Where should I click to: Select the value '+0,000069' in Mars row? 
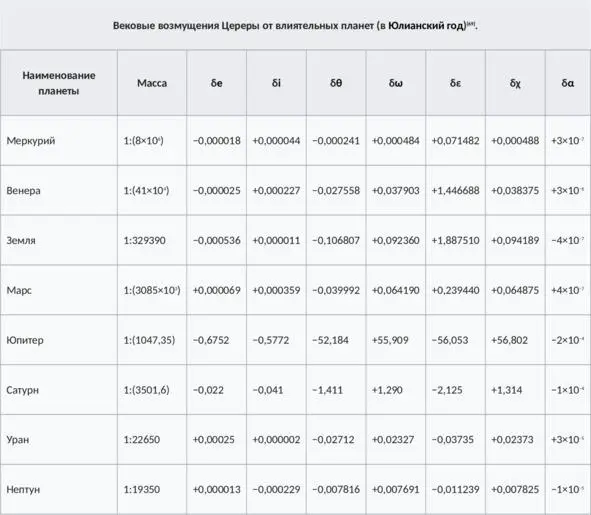coord(217,290)
